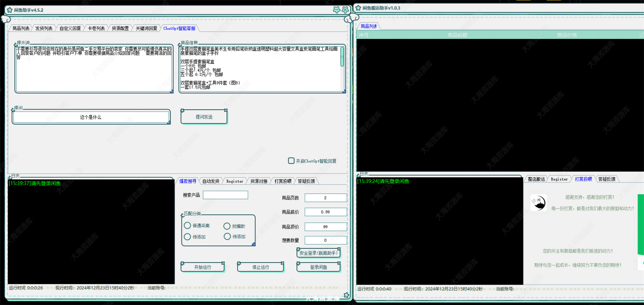Click the 提问 field containing 这个是什么
This screenshot has height=305, width=644.
(x=91, y=117)
